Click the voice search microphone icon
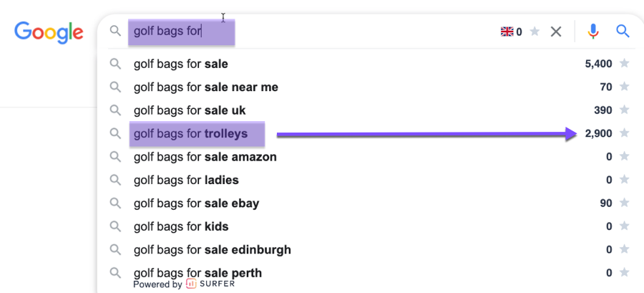The width and height of the screenshot is (644, 293). click(x=593, y=32)
